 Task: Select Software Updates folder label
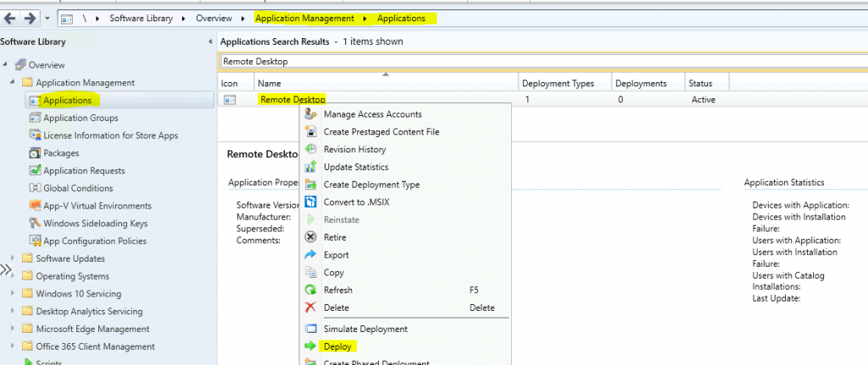(70, 258)
